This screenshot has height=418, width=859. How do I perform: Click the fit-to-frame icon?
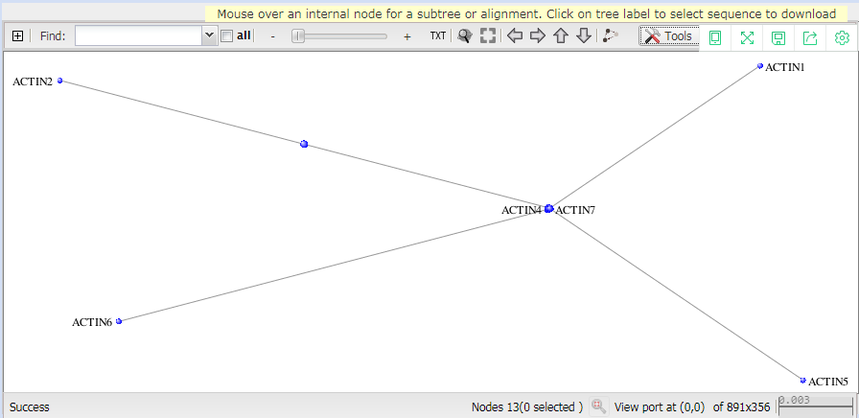coord(488,36)
